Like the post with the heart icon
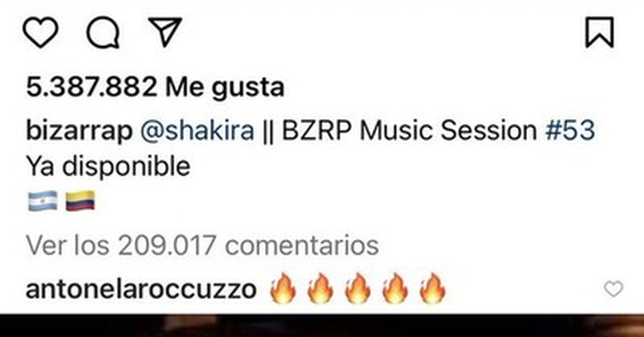This screenshot has width=644, height=337. pyautogui.click(x=41, y=32)
